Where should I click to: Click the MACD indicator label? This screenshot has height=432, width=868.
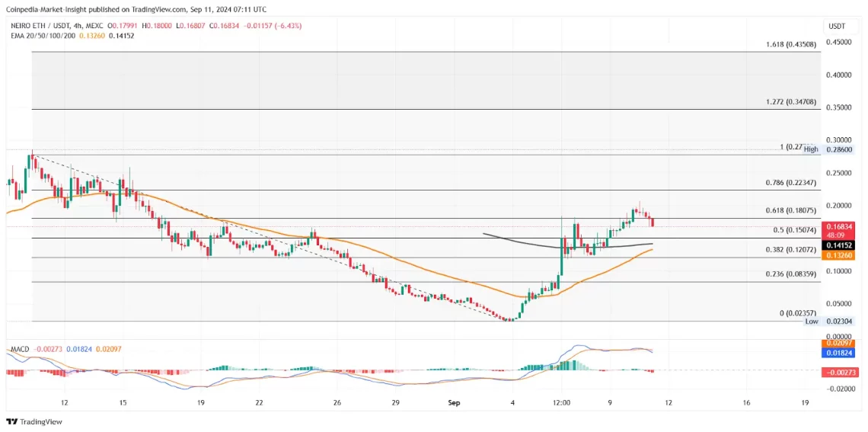coord(19,350)
